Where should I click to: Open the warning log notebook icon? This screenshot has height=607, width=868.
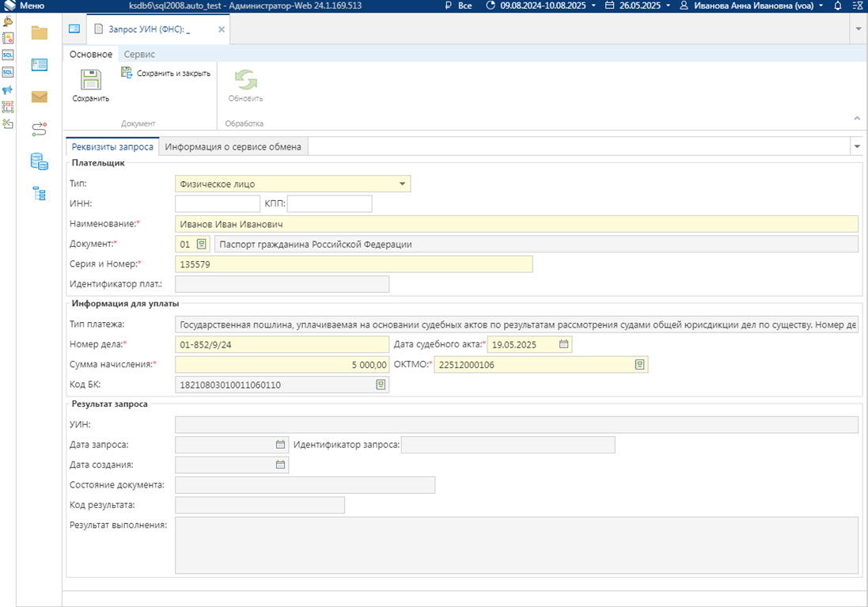[x=8, y=38]
